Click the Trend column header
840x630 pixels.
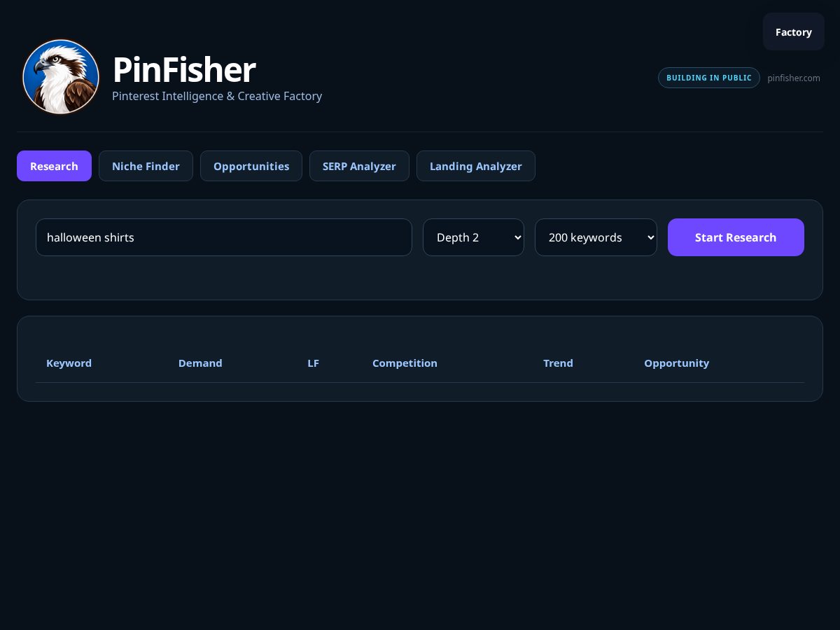[x=558, y=363]
